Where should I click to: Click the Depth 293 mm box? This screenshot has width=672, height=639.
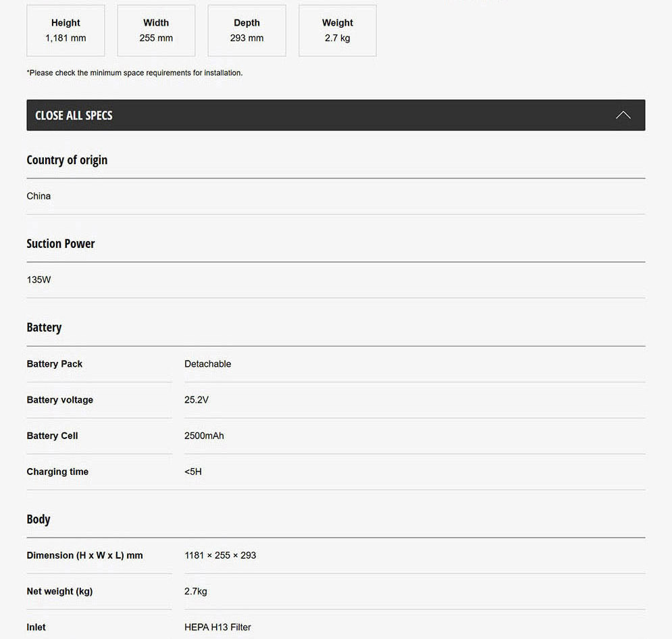coord(247,30)
